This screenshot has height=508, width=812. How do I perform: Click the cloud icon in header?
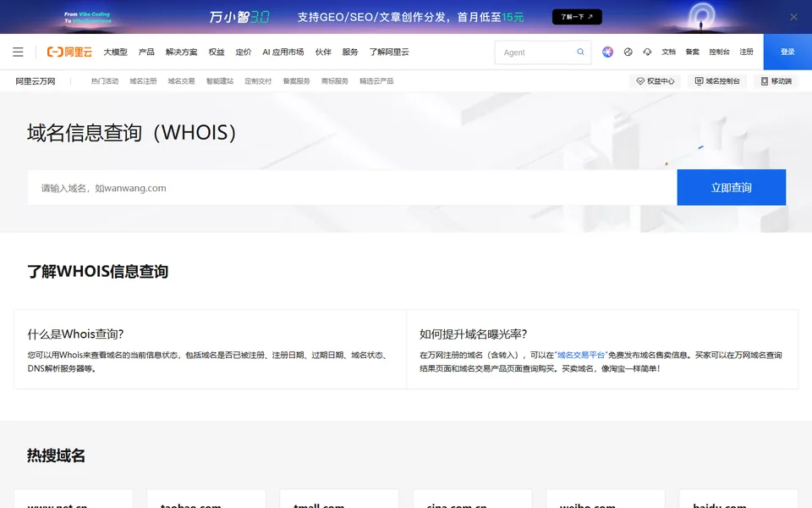pos(647,52)
